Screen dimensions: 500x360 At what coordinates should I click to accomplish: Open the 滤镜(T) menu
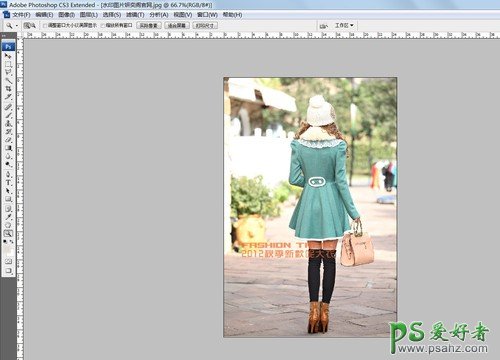point(135,15)
